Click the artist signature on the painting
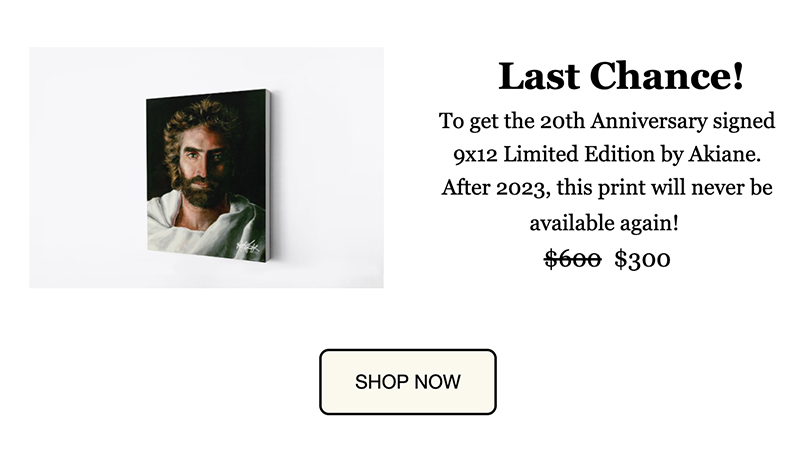Screen dimensions: 810x466 coord(247,246)
